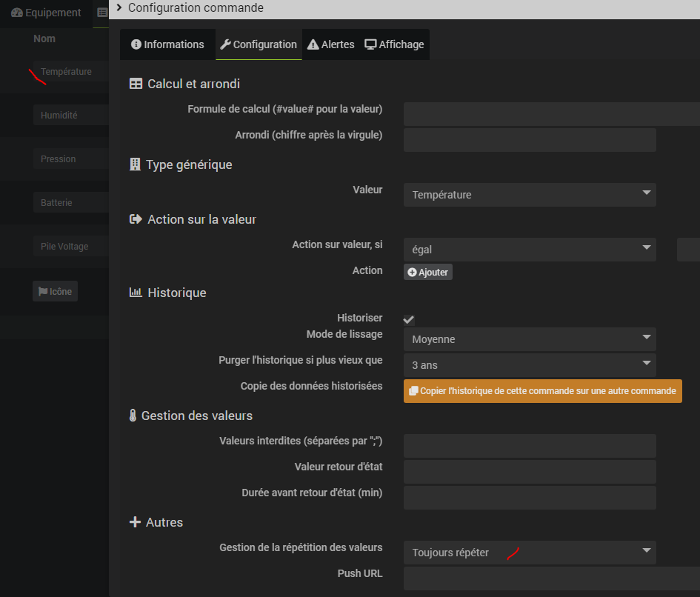Click the list tab icon beside Equipement
This screenshot has height=597, width=700.
tap(102, 13)
